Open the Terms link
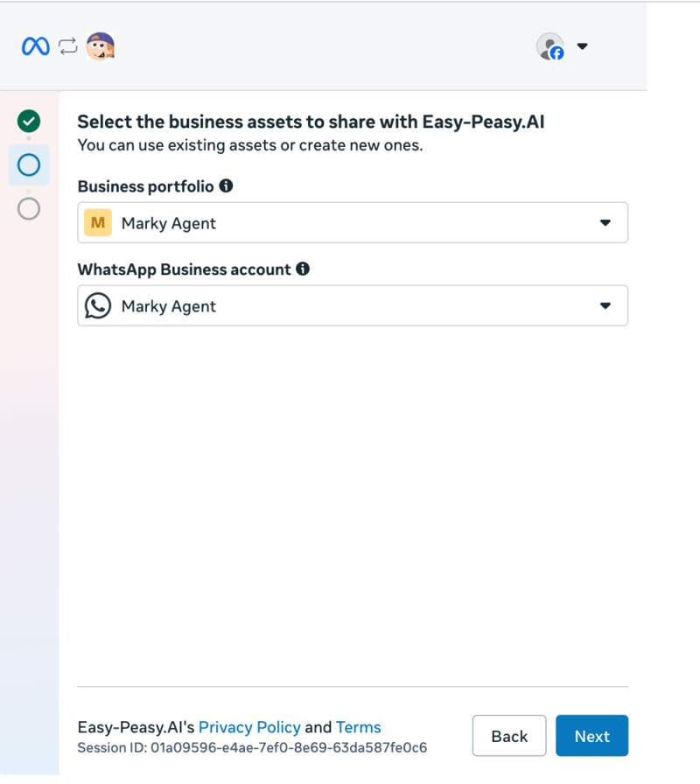Image resolution: width=700 pixels, height=784 pixels. (x=359, y=727)
